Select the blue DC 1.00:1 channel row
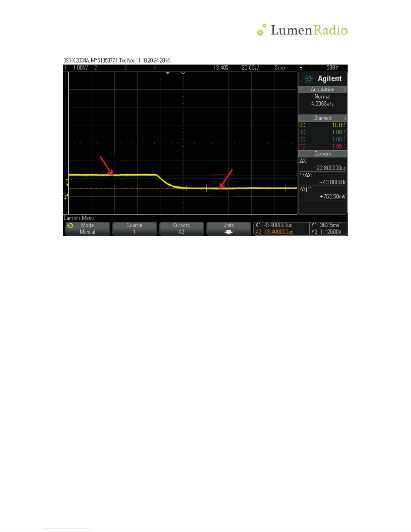This screenshot has width=411, height=532. pos(322,139)
